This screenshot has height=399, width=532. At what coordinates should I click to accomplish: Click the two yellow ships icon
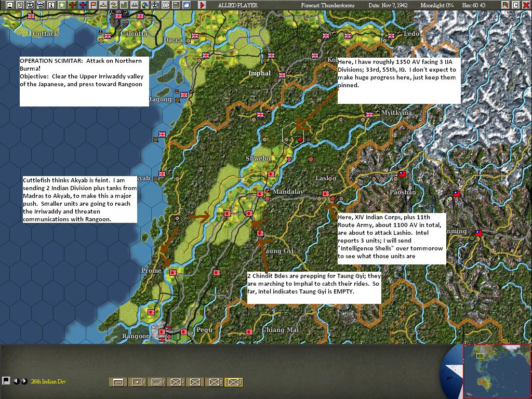114,5
